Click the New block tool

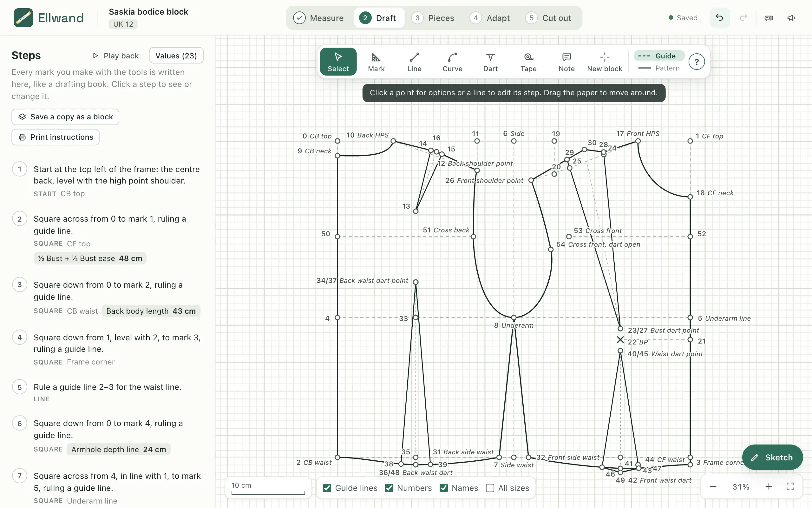coord(605,62)
